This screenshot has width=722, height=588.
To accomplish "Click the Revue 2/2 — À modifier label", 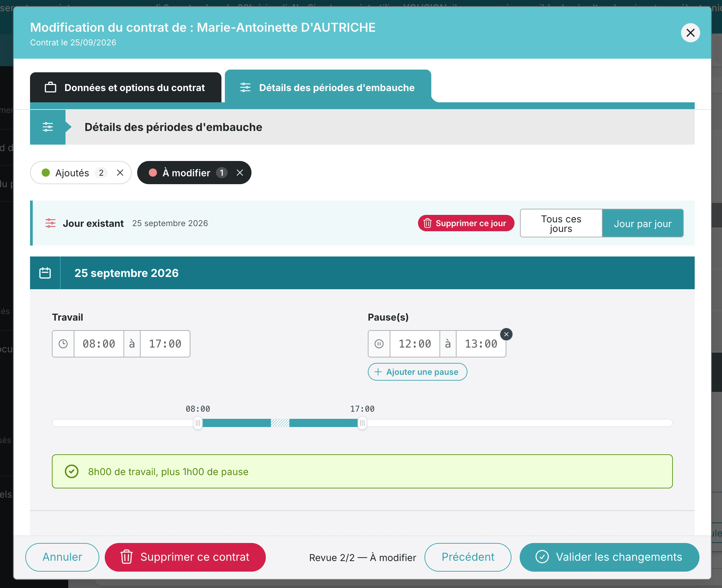I will coord(362,558).
